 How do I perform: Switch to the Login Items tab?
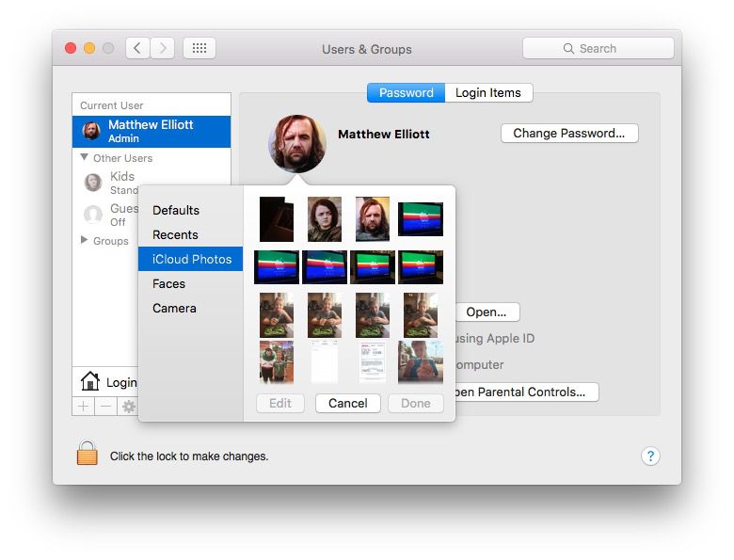(x=487, y=92)
